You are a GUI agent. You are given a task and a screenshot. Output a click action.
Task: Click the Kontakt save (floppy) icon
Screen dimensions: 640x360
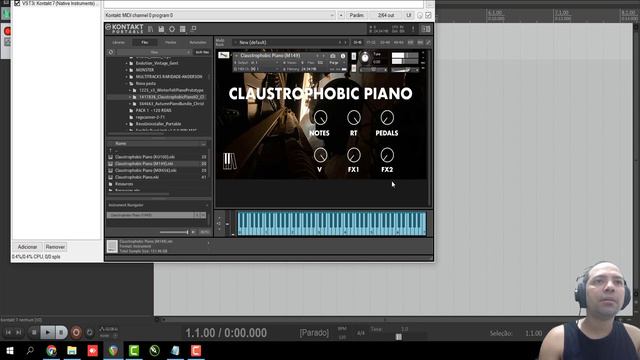coord(161,29)
